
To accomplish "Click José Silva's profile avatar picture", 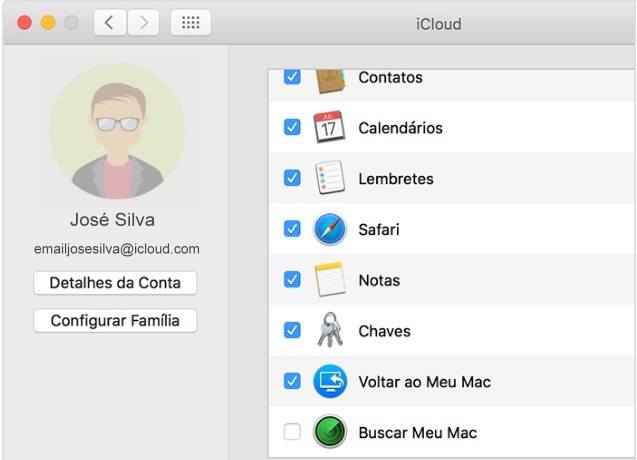I will click(x=116, y=130).
